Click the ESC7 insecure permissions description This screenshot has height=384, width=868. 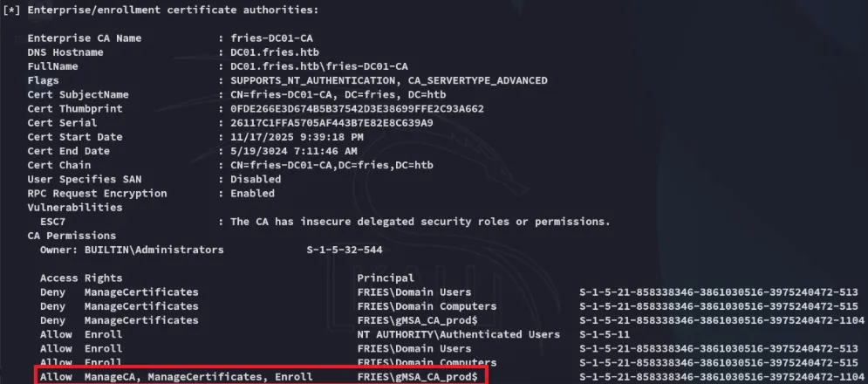[420, 222]
